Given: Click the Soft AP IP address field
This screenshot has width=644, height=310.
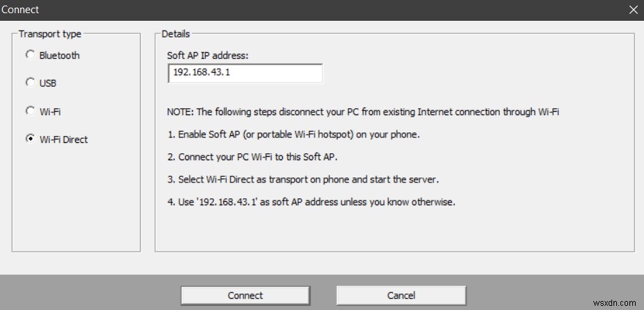Looking at the screenshot, I should 245,74.
